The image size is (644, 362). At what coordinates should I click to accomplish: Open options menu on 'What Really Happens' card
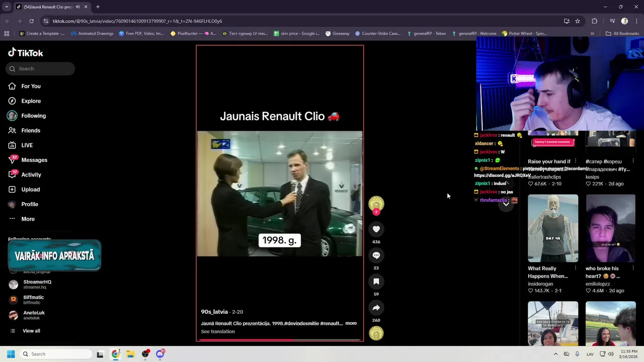575,268
